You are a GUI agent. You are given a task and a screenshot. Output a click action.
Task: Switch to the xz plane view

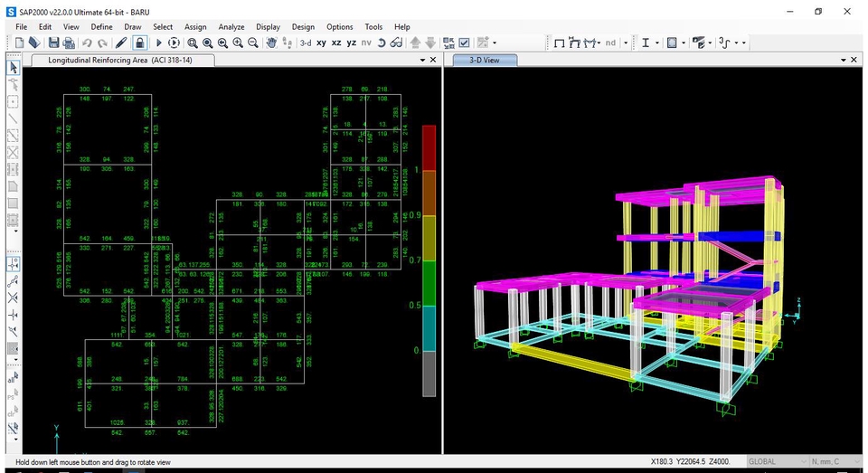(336, 43)
